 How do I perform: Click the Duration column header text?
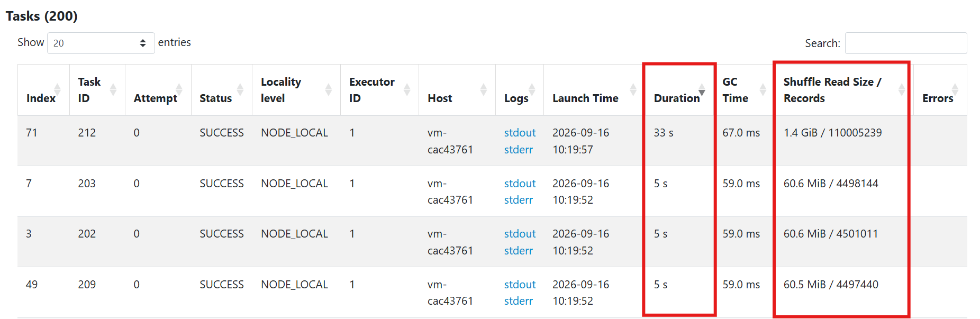677,98
